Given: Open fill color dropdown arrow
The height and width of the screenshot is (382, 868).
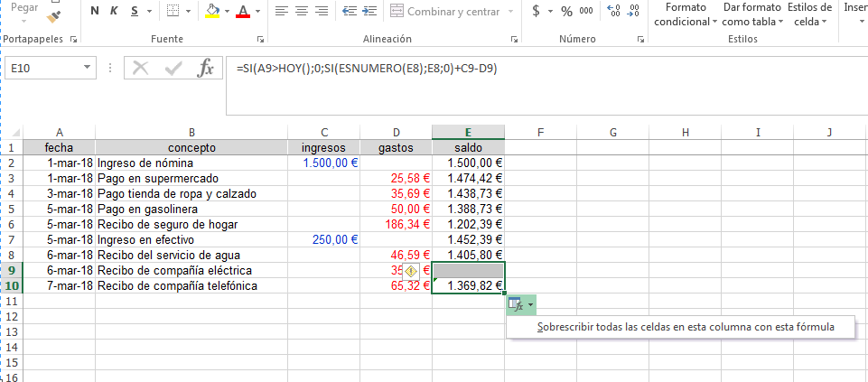Looking at the screenshot, I should (x=226, y=13).
